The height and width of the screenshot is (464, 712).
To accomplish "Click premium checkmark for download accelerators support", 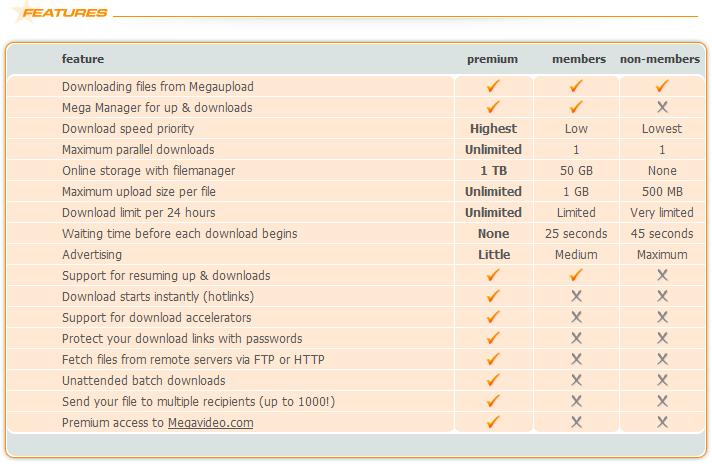I will pos(493,317).
